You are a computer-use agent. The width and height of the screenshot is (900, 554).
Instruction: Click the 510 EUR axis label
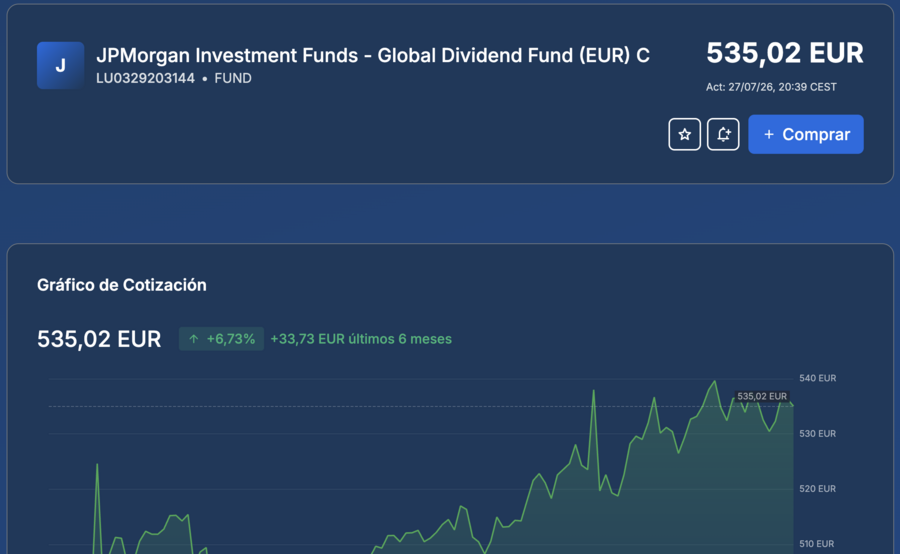[x=816, y=544]
